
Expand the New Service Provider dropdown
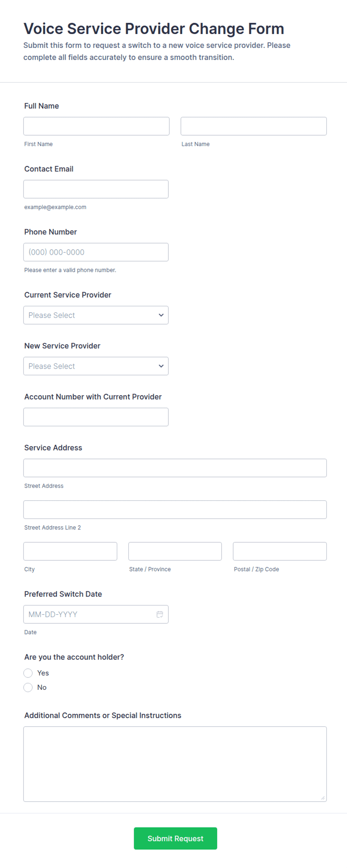click(x=96, y=366)
